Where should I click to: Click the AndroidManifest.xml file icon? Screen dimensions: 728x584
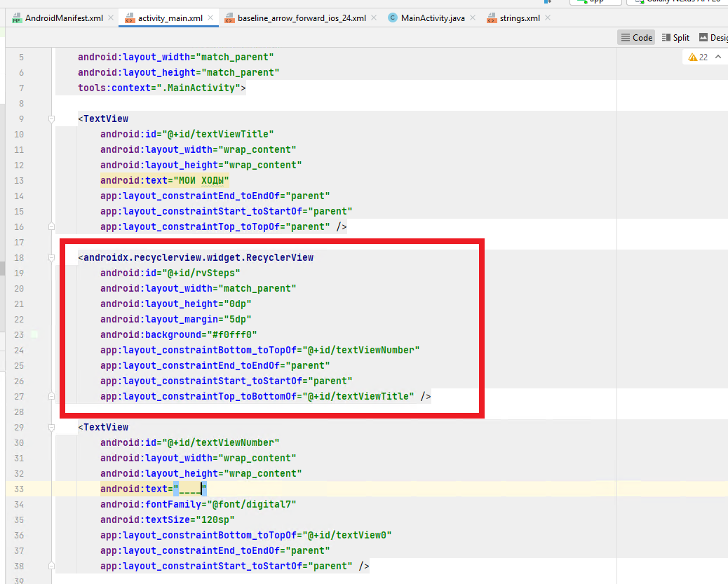click(17, 18)
